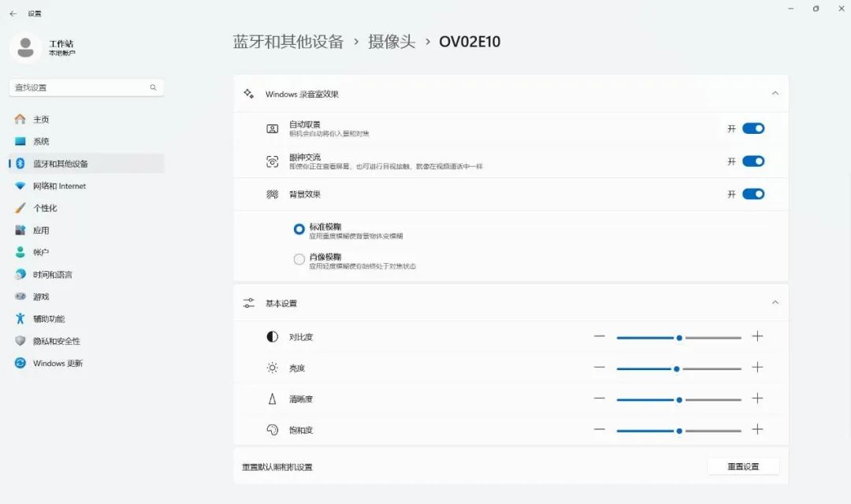Select the 标准模糊 radio button

[299, 229]
